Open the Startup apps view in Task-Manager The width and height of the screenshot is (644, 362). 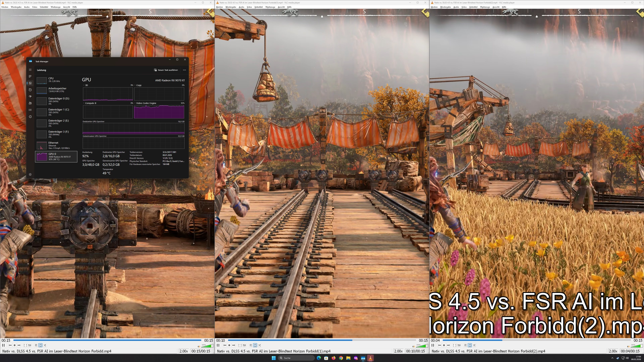tap(30, 96)
